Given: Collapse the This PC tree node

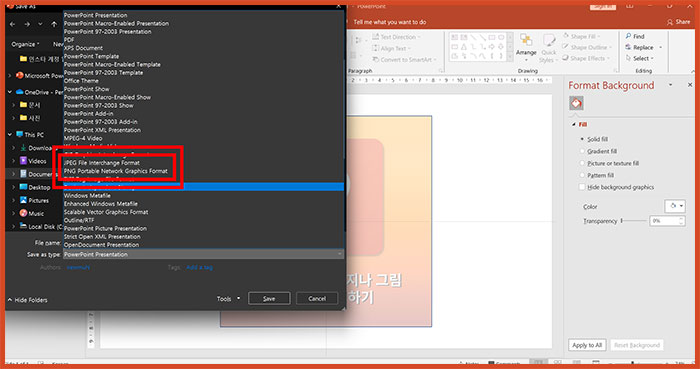Looking at the screenshot, I should (10, 134).
